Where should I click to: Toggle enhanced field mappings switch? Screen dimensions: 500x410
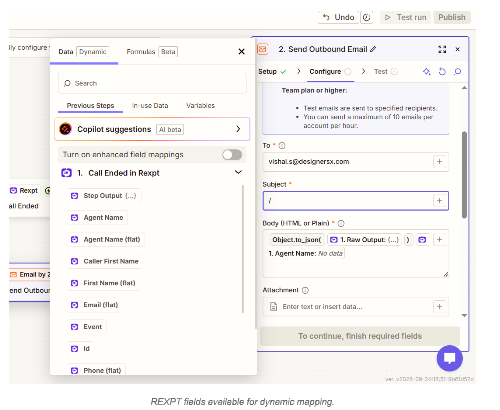(x=232, y=155)
